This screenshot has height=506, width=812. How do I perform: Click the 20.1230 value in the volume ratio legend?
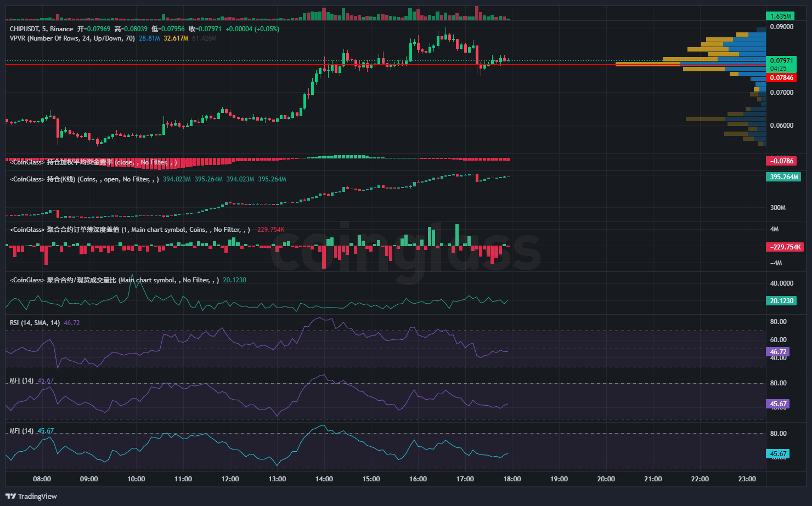[x=235, y=280]
